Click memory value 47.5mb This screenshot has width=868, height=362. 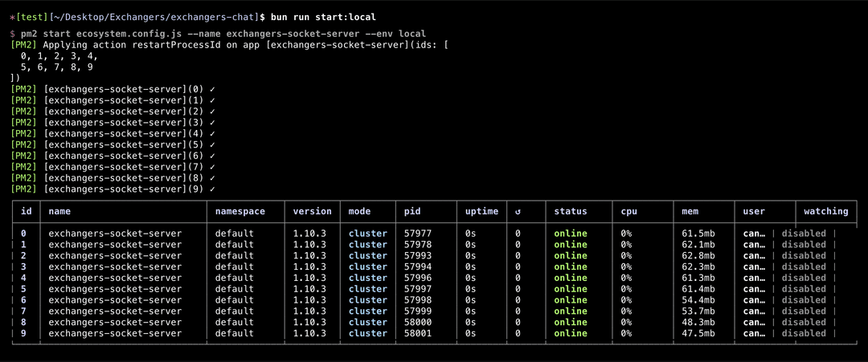pyautogui.click(x=698, y=333)
